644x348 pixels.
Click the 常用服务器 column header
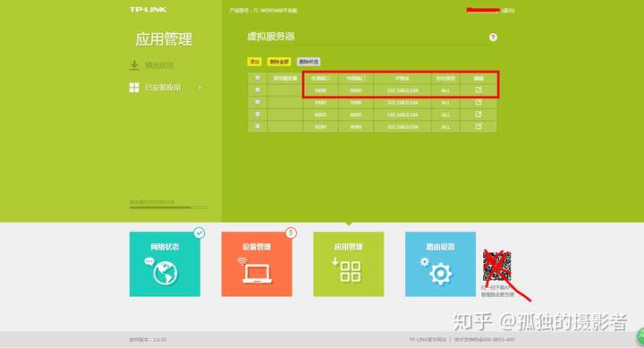coord(285,78)
